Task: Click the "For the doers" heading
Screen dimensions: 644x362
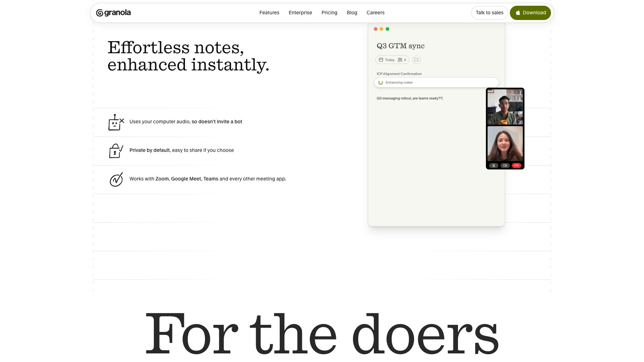Action: (322, 333)
